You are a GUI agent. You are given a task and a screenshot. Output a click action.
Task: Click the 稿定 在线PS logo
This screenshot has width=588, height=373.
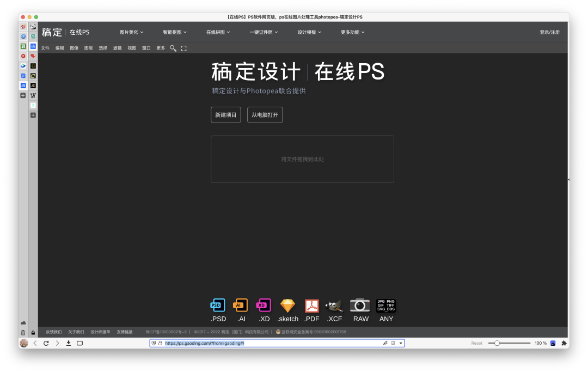(x=66, y=32)
